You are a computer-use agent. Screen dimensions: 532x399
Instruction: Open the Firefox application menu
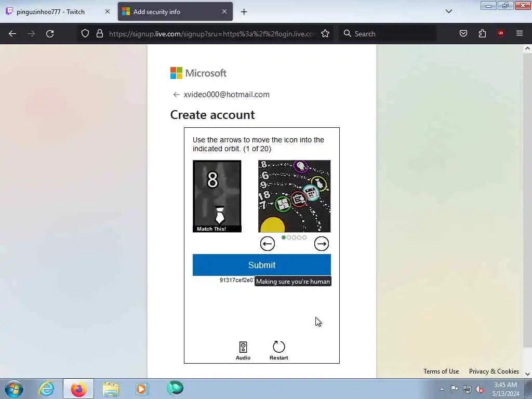click(520, 33)
